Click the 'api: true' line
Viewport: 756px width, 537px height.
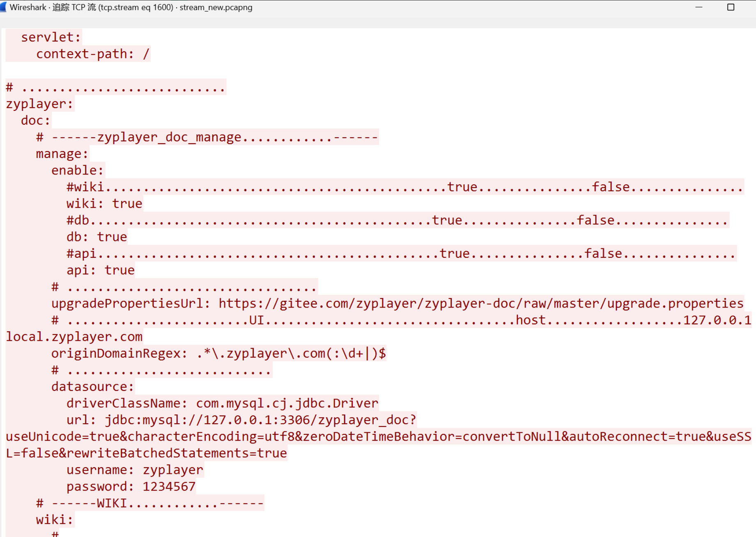click(101, 270)
